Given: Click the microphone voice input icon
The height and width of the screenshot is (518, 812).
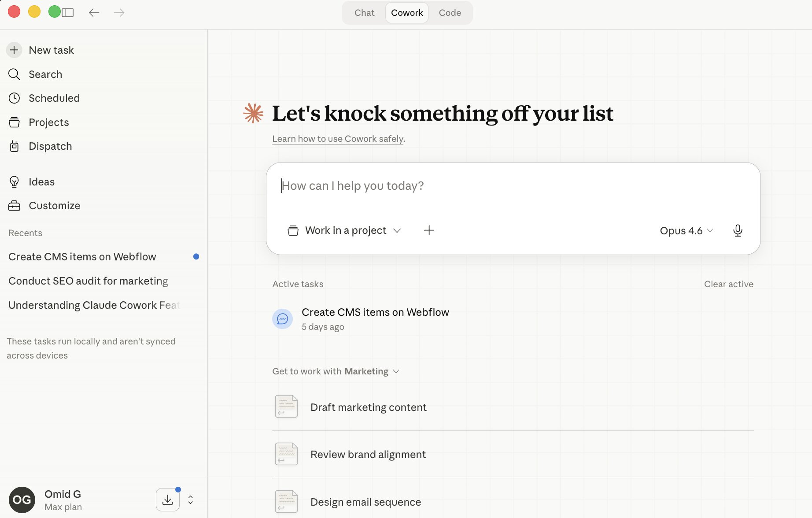Looking at the screenshot, I should point(738,230).
